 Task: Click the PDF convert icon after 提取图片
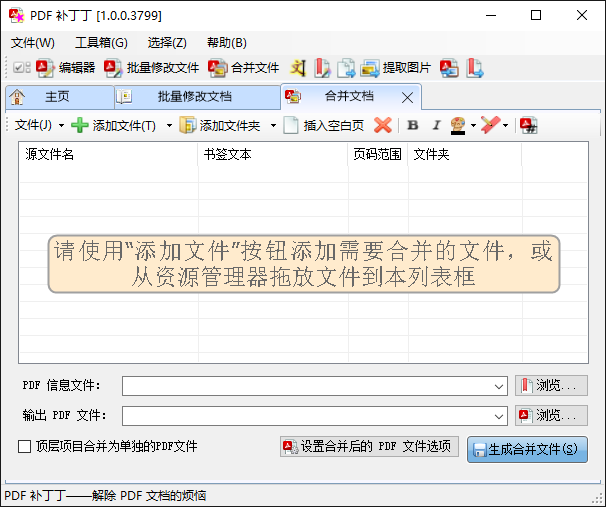pos(449,68)
